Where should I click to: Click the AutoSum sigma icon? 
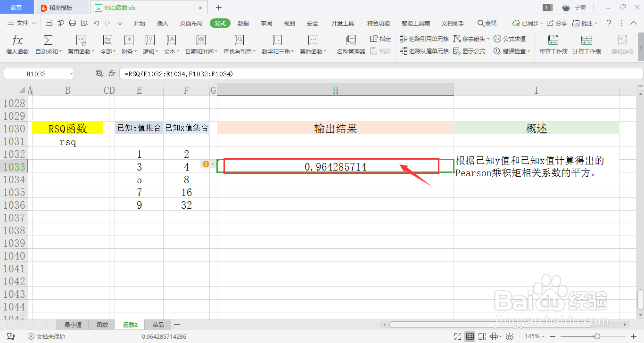pos(48,41)
